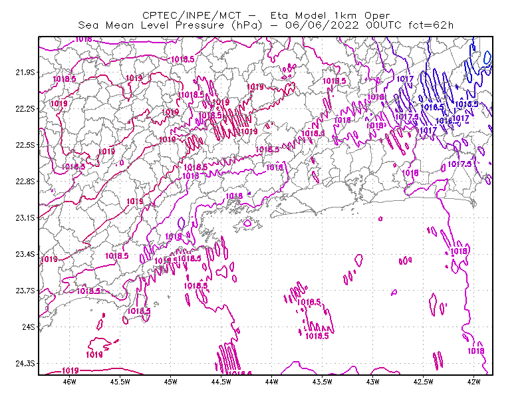This screenshot has height=411, width=532.
Task: Click the 46W longitude axis label
Action: [x=70, y=382]
